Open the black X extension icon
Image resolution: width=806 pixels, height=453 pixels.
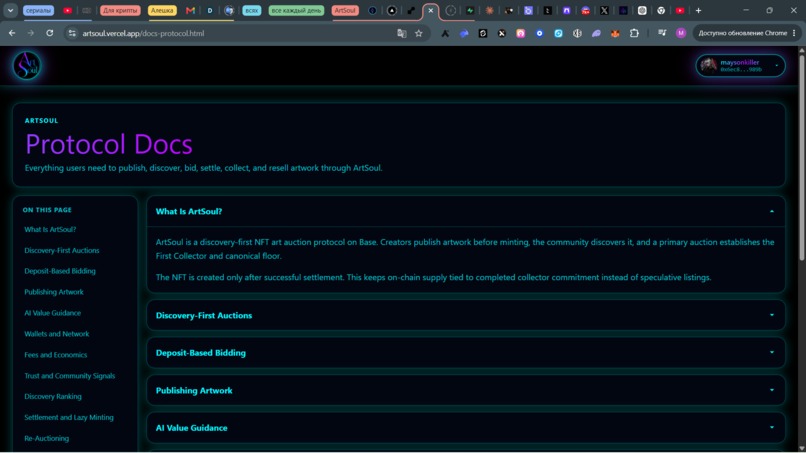click(x=502, y=33)
